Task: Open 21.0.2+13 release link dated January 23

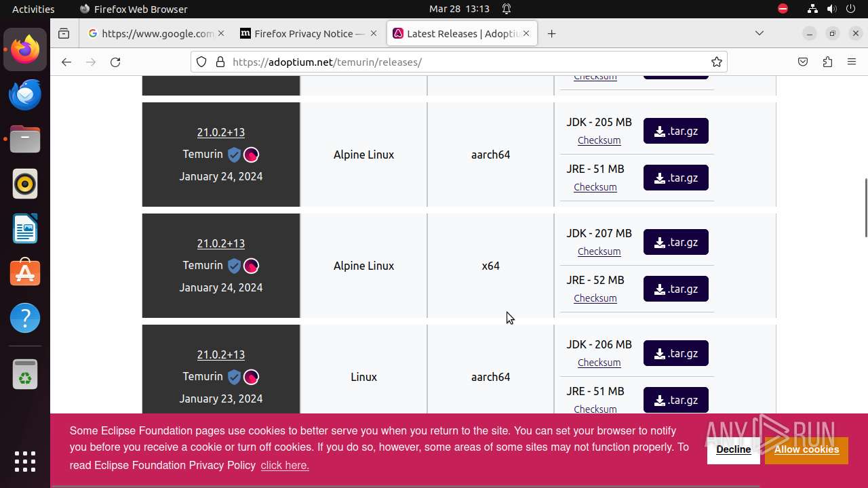Action: click(221, 354)
